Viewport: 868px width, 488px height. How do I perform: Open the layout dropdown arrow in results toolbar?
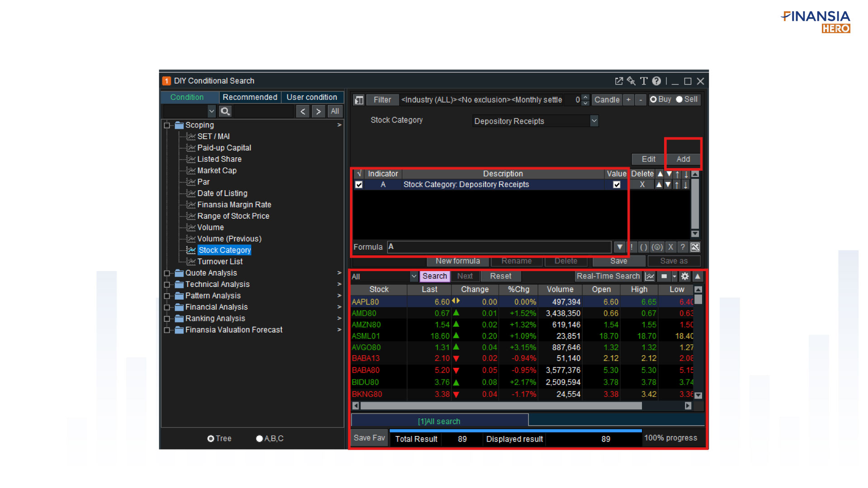[x=675, y=277]
